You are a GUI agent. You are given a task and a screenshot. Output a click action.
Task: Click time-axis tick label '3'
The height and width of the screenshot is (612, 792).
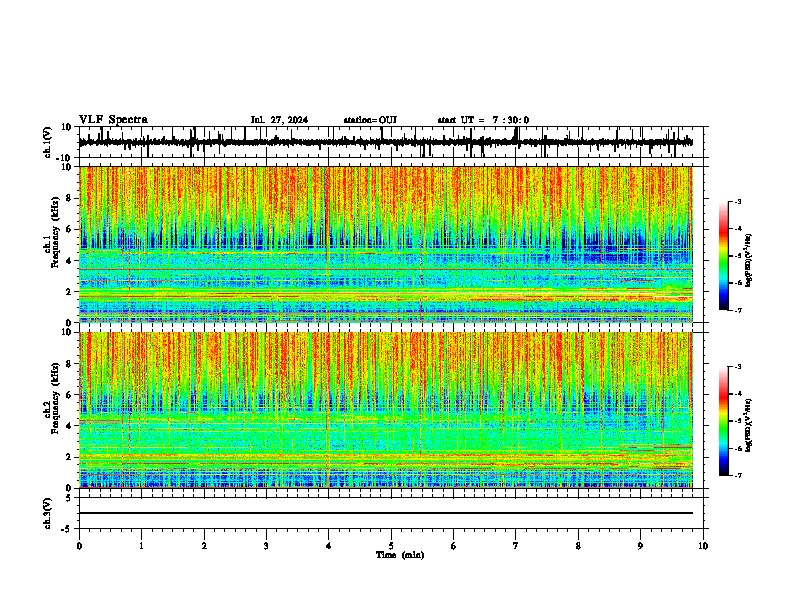pyautogui.click(x=266, y=546)
